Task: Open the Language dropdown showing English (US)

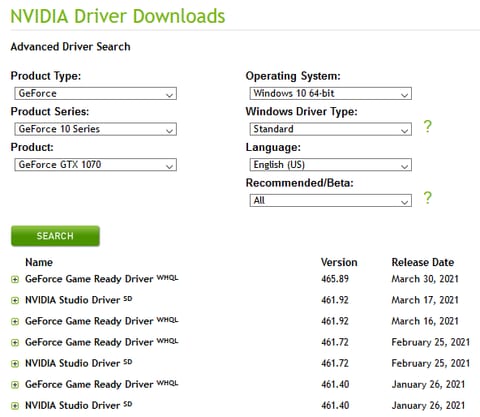Action: coord(330,165)
